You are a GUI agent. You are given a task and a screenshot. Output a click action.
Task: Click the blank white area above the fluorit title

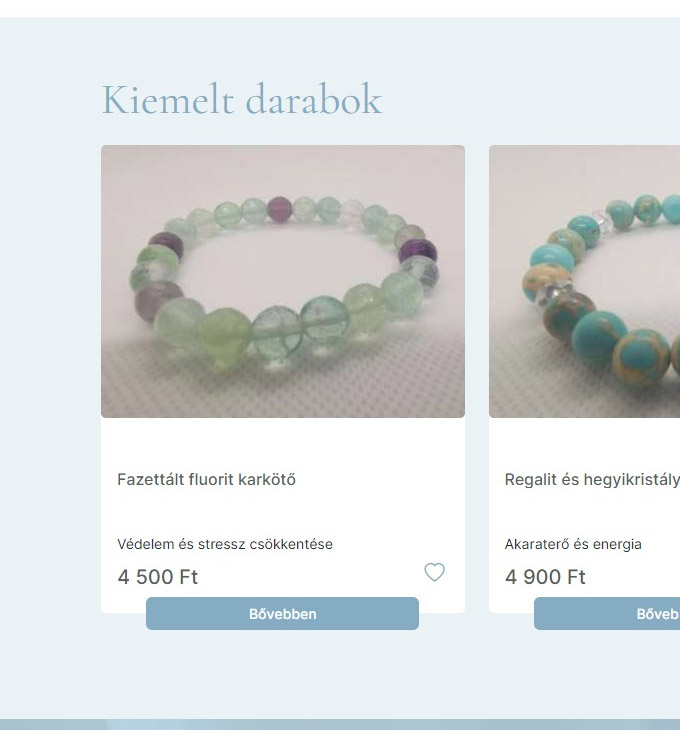click(x=283, y=442)
